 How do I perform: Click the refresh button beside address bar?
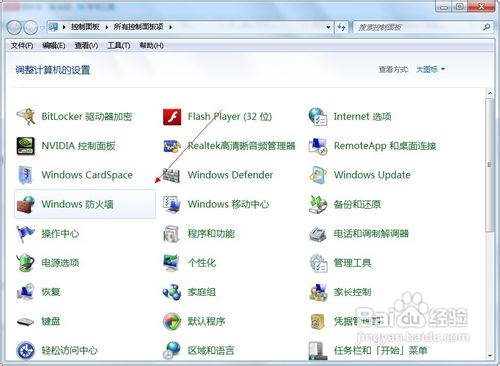pos(341,27)
